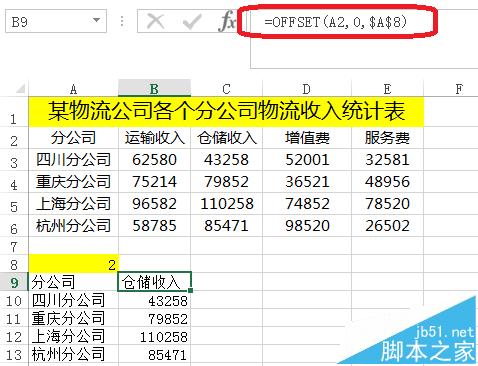Click cell 75214
Viewport: 478px width, 366px height.
coord(154,182)
